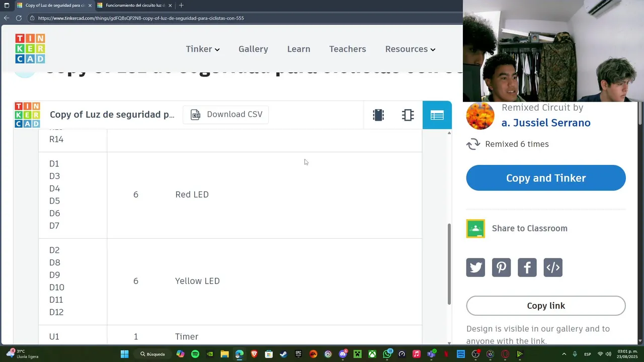
Task: Share design on Twitter
Action: pos(475,267)
